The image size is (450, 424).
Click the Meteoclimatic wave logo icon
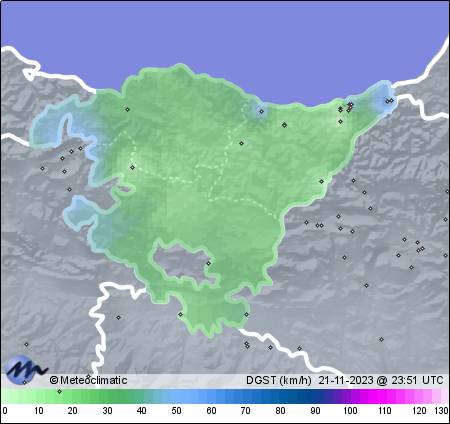coord(26,369)
